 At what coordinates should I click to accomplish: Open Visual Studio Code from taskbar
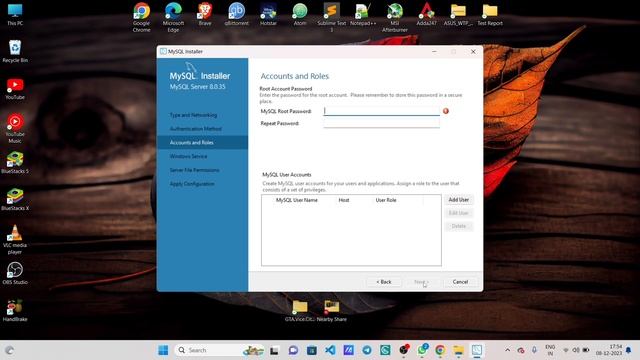pyautogui.click(x=330, y=350)
